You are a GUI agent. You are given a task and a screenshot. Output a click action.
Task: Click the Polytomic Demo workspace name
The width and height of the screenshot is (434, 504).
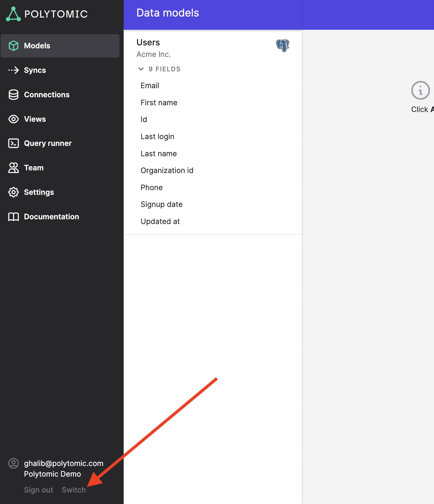(52, 474)
